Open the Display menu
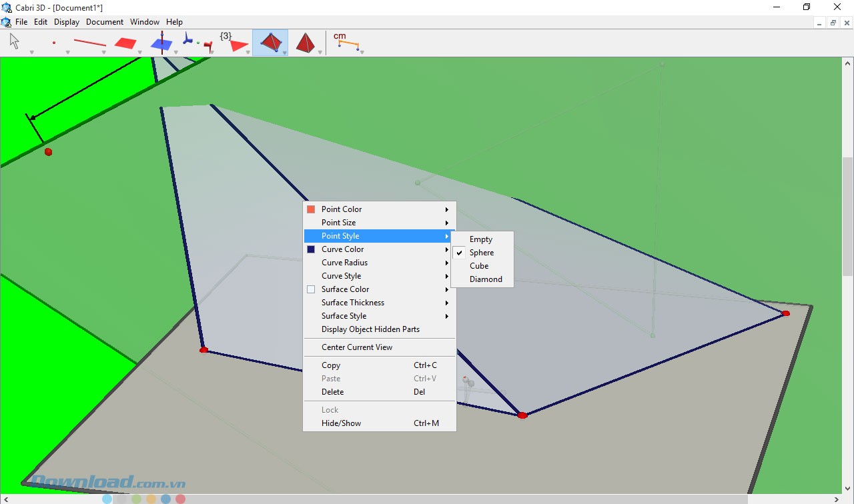 click(x=67, y=22)
